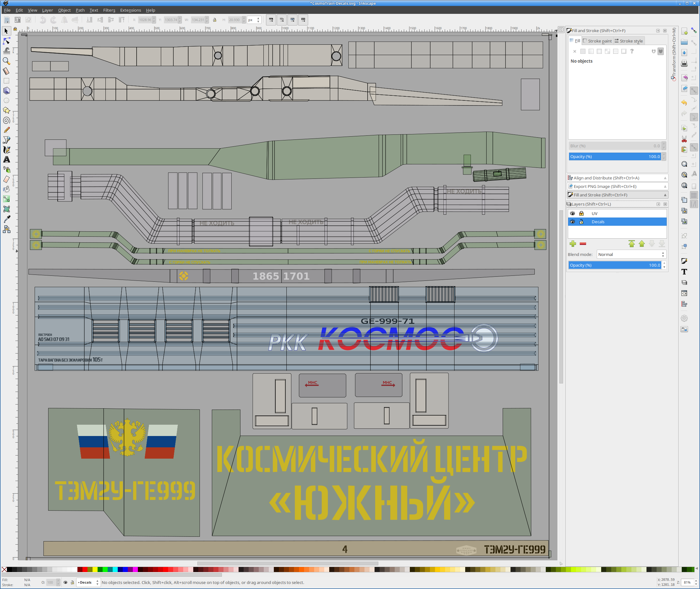Switch to Stroke style tab
700x589 pixels.
coord(629,41)
